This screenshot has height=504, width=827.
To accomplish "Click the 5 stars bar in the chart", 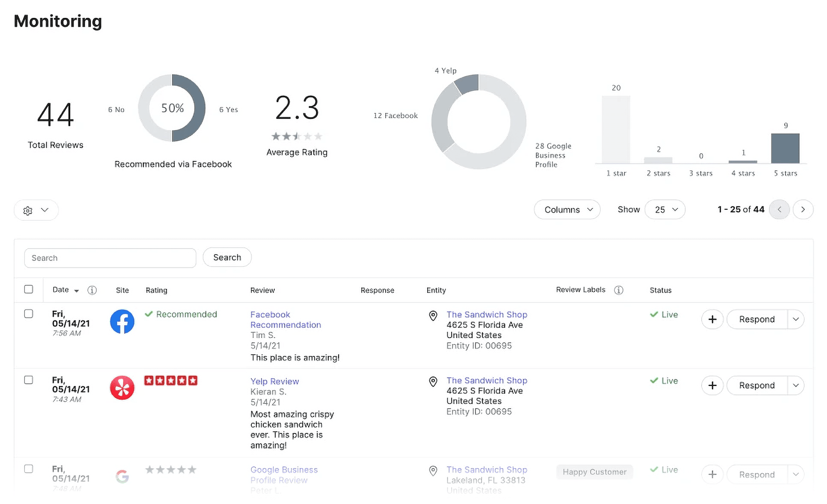I will (x=785, y=148).
